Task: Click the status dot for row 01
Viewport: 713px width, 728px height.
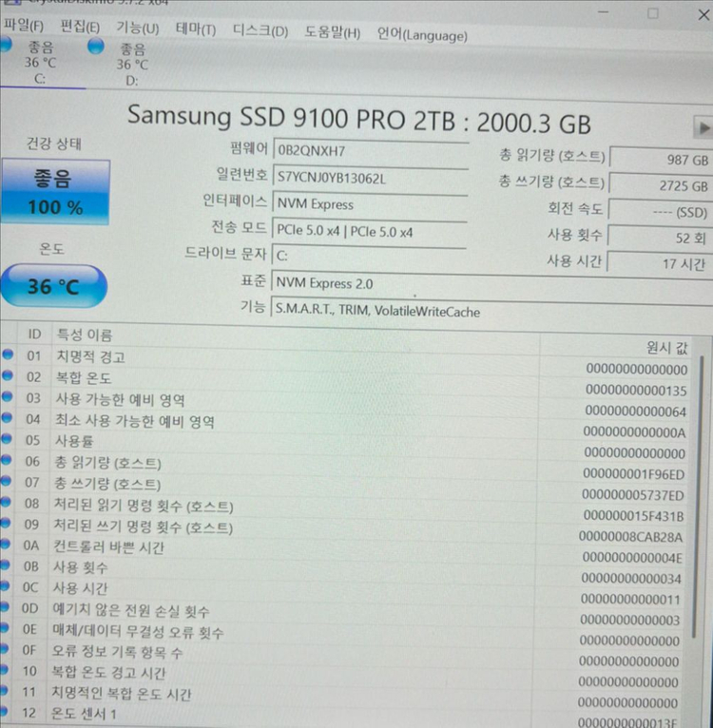Action: [8, 354]
